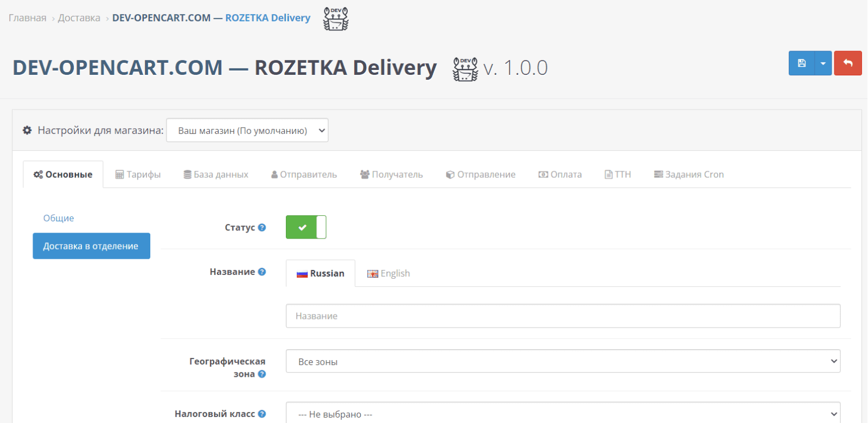
Task: Click the tasks icon on Задания Cron tab
Action: (x=659, y=175)
